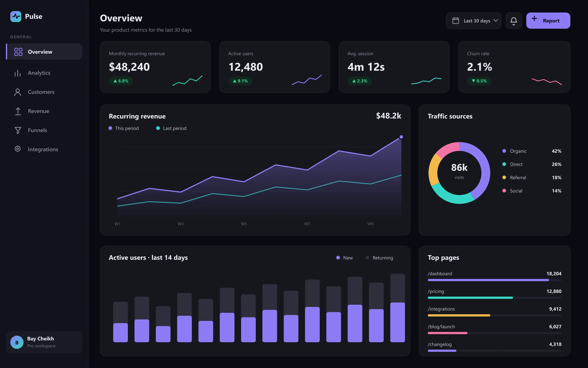Viewport: 588px width, 368px height.
Task: Click the Pro workspace subtitle text
Action: tap(41, 346)
